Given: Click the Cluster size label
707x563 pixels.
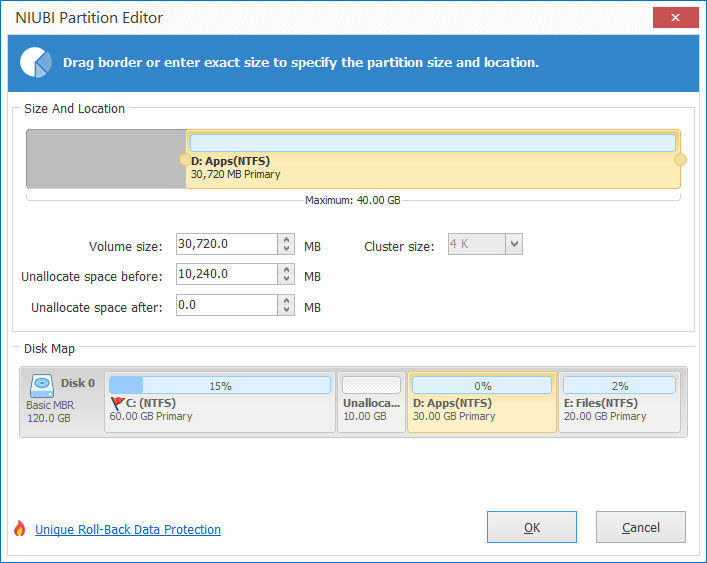Looking at the screenshot, I should pyautogui.click(x=399, y=247).
